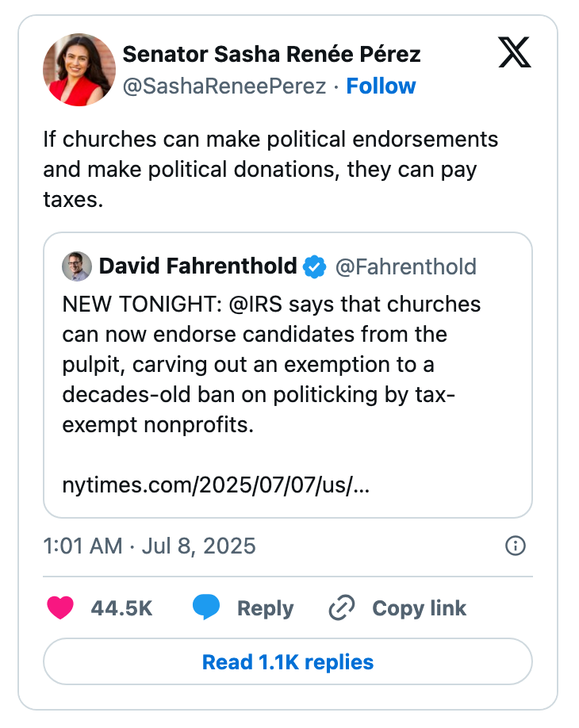Screen dimensions: 579x728
Task: Open David Fahrenthold's avatar thumbnail
Action: [75, 266]
